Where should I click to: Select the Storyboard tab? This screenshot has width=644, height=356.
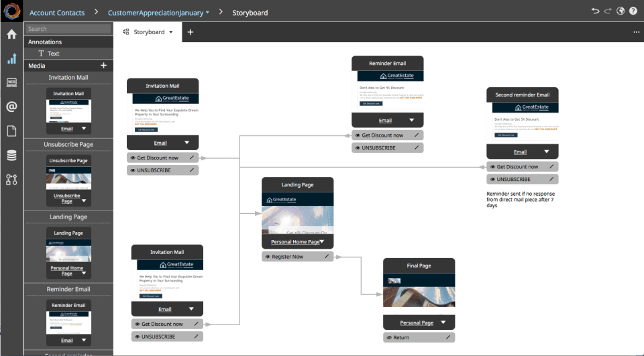[148, 32]
